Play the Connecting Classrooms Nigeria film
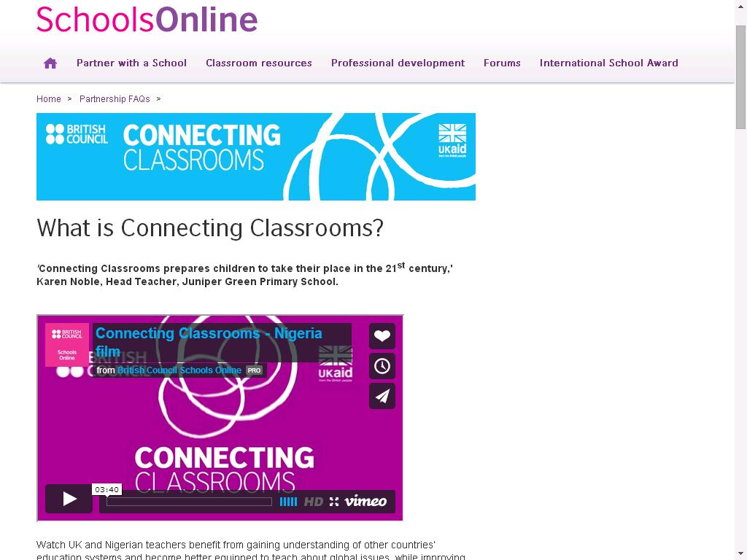Screen dimensions: 747x560 point(69,499)
